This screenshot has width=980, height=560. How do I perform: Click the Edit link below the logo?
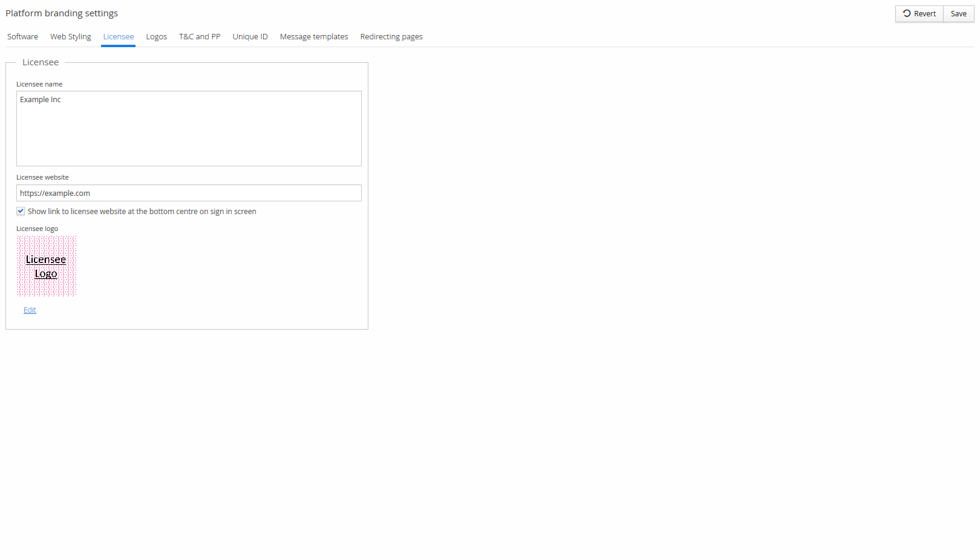click(30, 310)
